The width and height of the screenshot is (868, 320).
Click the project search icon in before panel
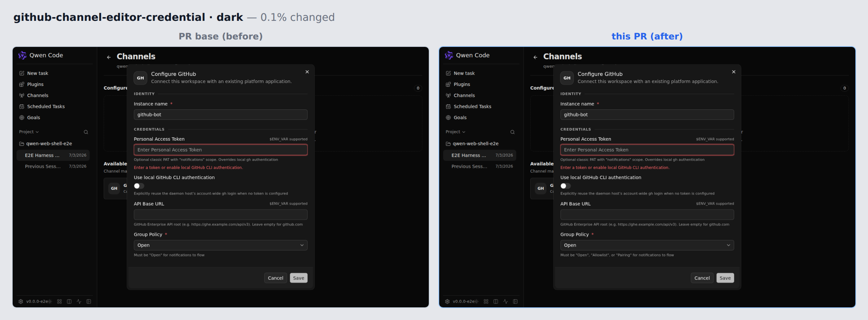pos(86,132)
